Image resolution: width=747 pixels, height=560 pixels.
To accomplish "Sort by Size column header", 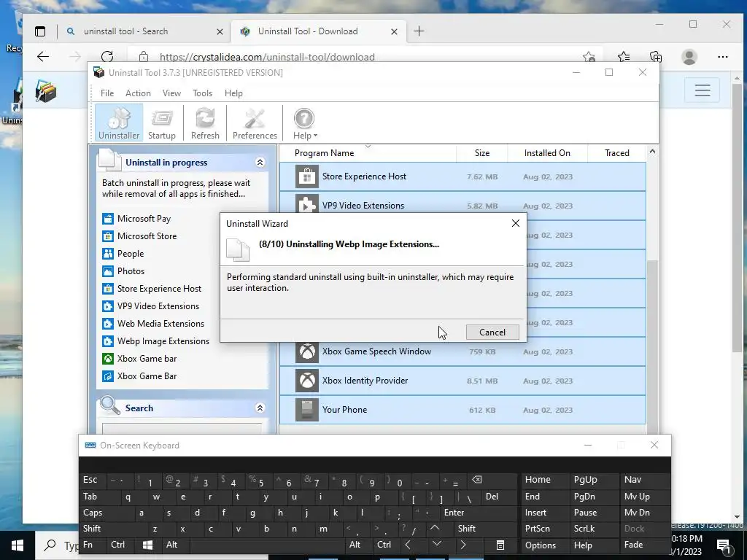I will (x=482, y=153).
